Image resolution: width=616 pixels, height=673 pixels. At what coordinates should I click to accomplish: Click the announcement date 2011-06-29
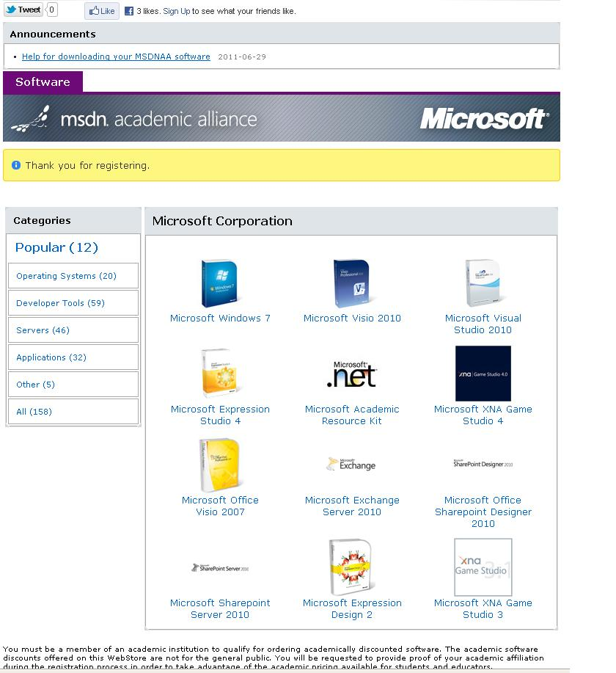pyautogui.click(x=242, y=57)
